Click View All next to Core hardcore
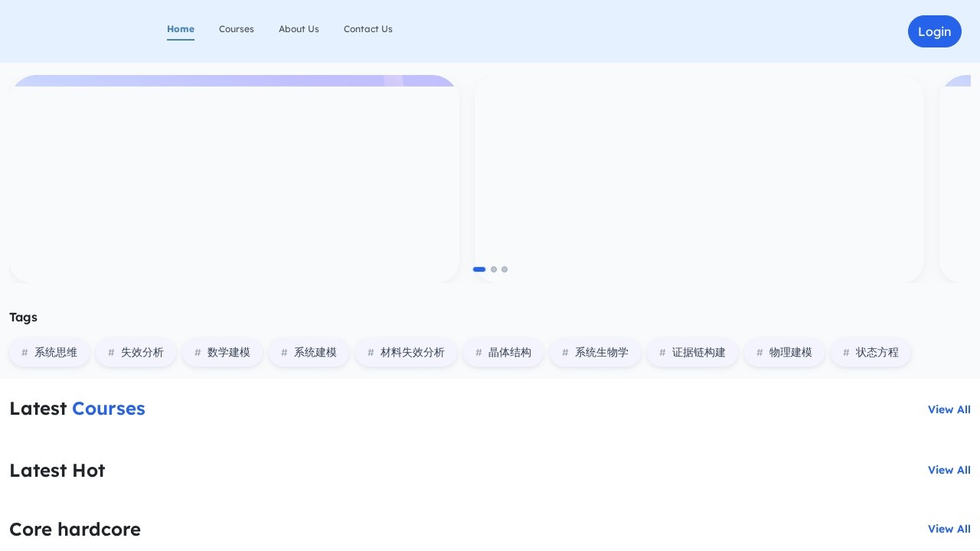Screen dimensions: 980x551 [949, 529]
